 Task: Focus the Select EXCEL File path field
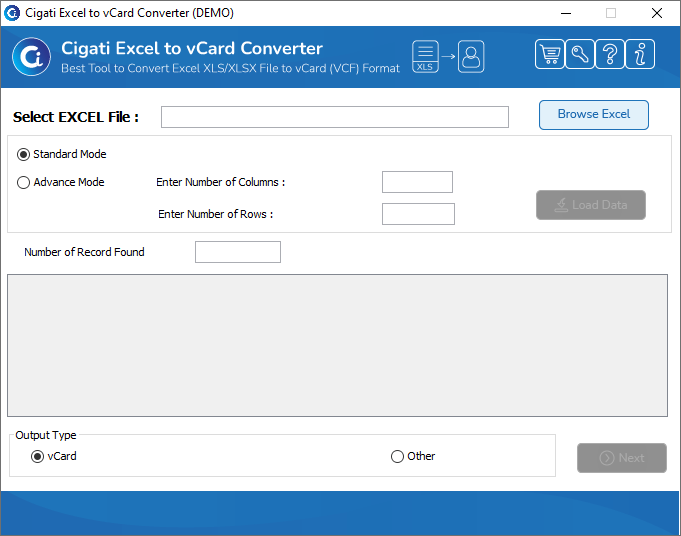point(335,117)
